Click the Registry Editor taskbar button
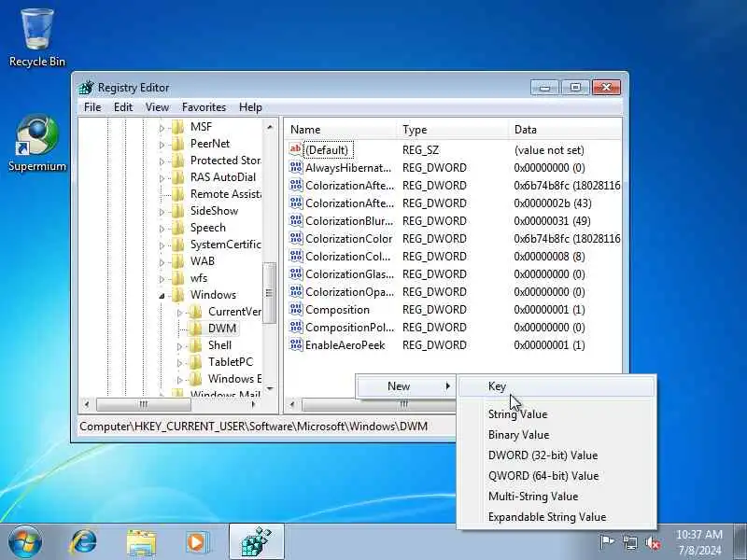The width and height of the screenshot is (747, 560). [257, 542]
